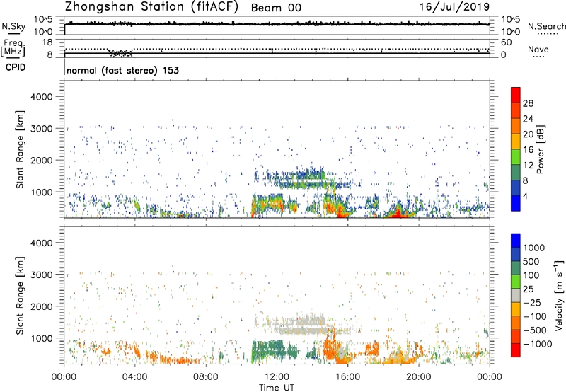This screenshot has height=392, width=566.
Task: Click the noise trace in the N.Sky panel
Action: point(277,24)
